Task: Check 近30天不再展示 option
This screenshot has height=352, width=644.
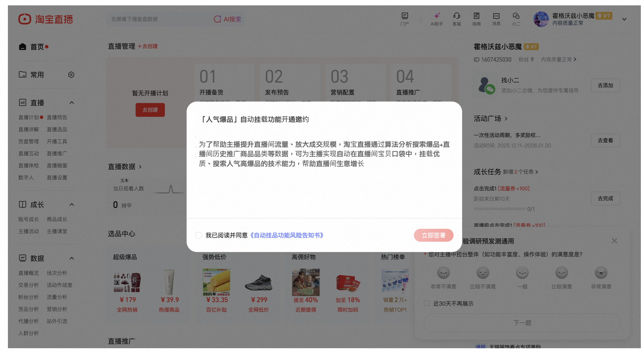Action: pos(427,303)
